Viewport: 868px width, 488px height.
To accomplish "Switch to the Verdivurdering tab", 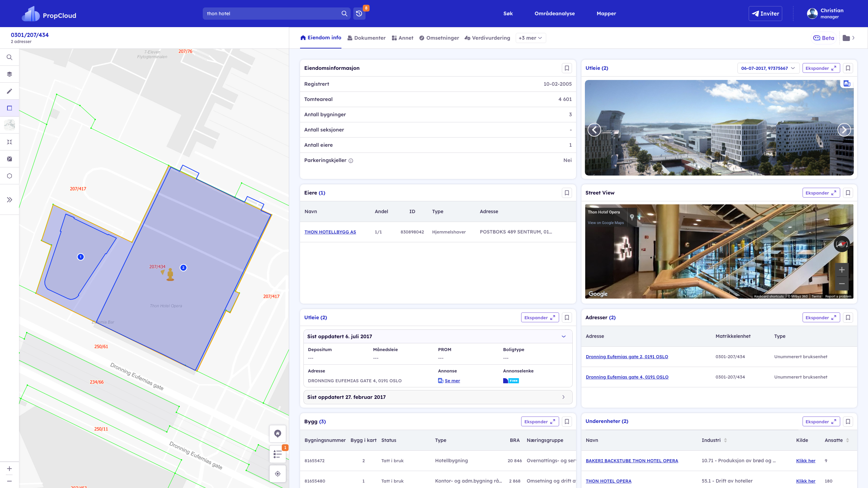I will (x=487, y=38).
